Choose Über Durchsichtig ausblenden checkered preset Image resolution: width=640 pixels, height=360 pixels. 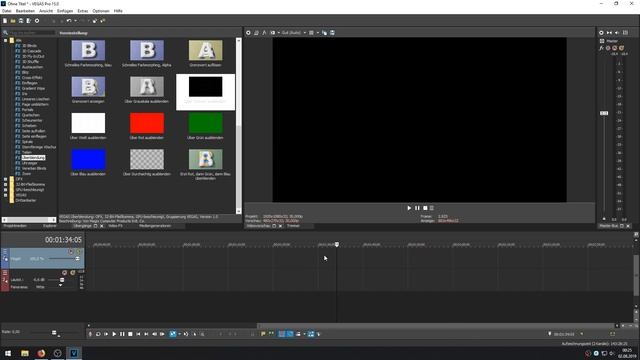pyautogui.click(x=147, y=159)
